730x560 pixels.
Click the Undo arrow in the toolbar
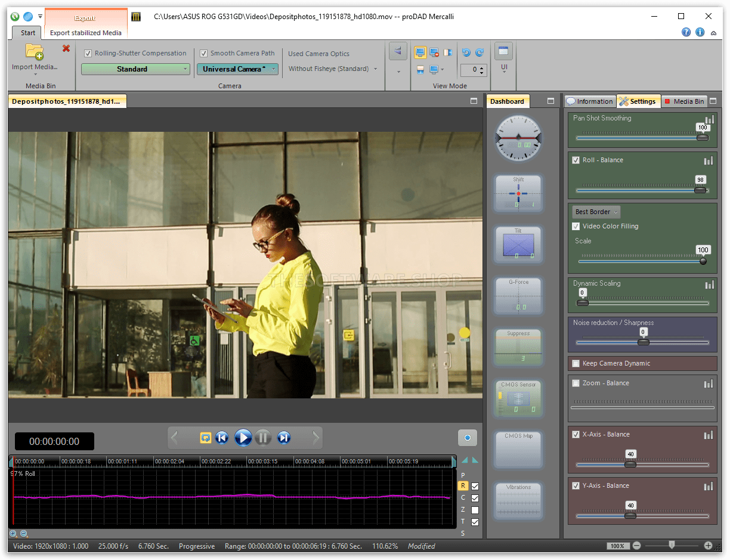(x=465, y=52)
